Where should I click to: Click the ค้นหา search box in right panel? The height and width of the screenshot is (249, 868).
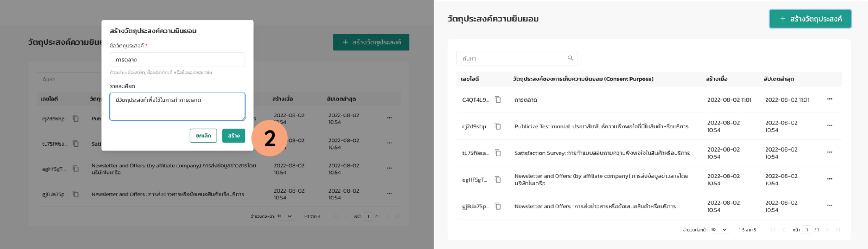coord(512,58)
